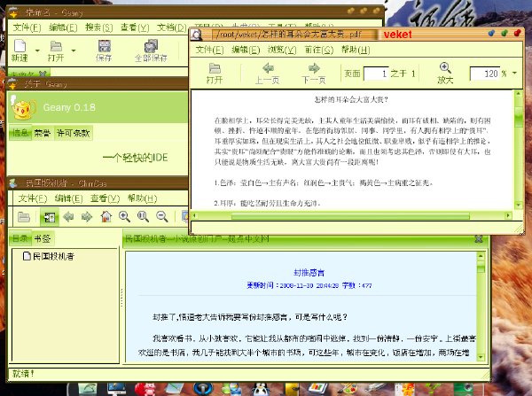Click the Zoom In magnifier in ChmSee toolbar

tap(124, 217)
